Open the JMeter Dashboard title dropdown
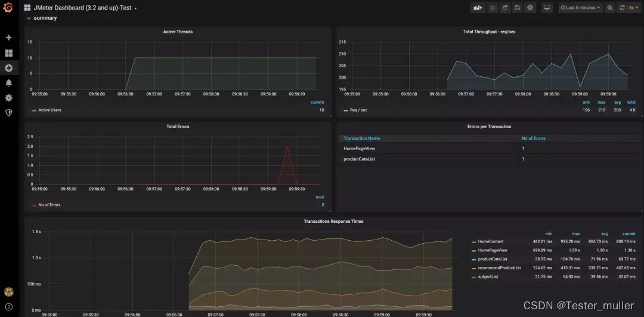 [x=85, y=8]
